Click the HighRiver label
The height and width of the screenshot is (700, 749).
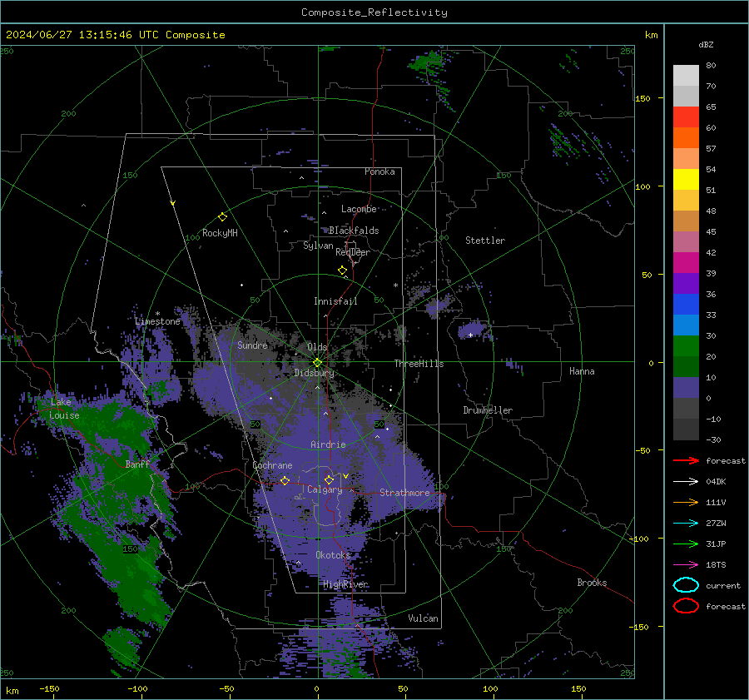[x=345, y=584]
